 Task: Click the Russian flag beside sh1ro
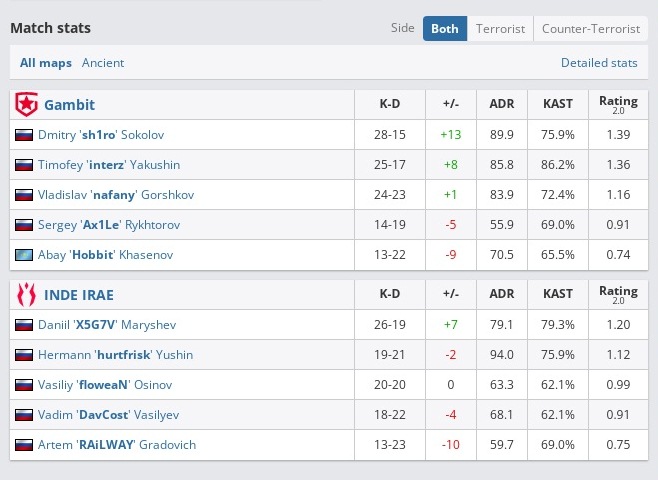[x=24, y=135]
